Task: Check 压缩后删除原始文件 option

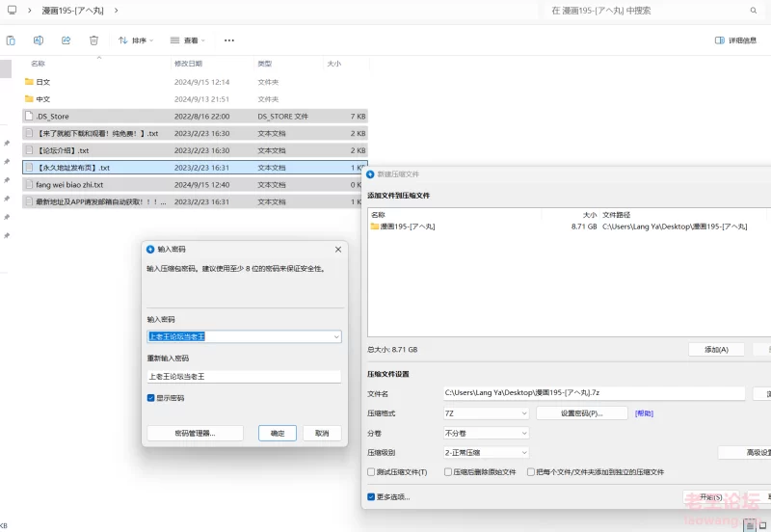Action: (449, 472)
